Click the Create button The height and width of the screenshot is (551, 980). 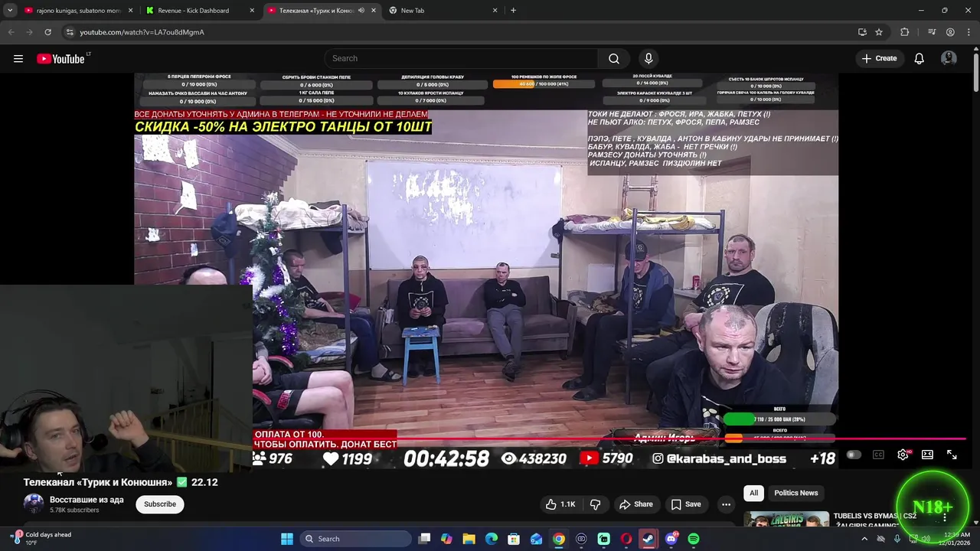point(879,59)
